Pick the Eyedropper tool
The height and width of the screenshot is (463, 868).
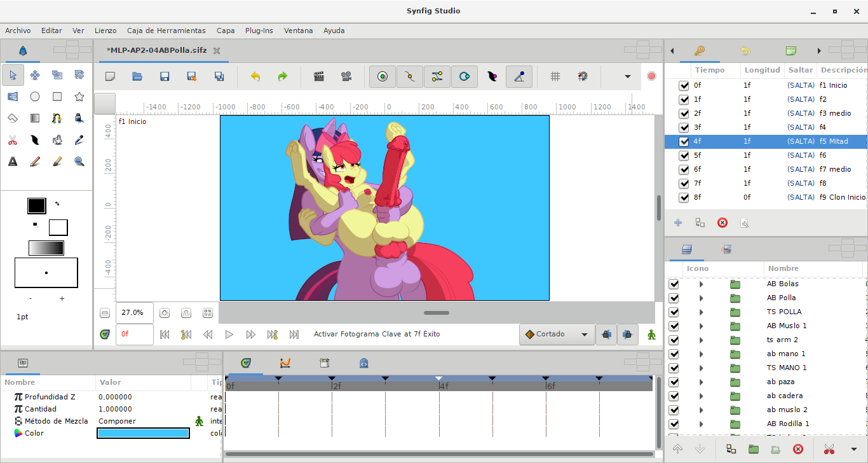pyautogui.click(x=79, y=140)
